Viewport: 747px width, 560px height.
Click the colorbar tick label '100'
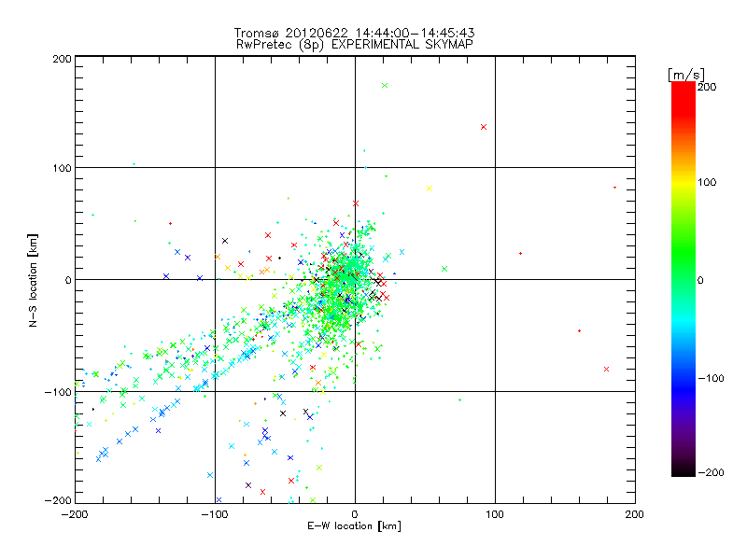[x=708, y=182]
